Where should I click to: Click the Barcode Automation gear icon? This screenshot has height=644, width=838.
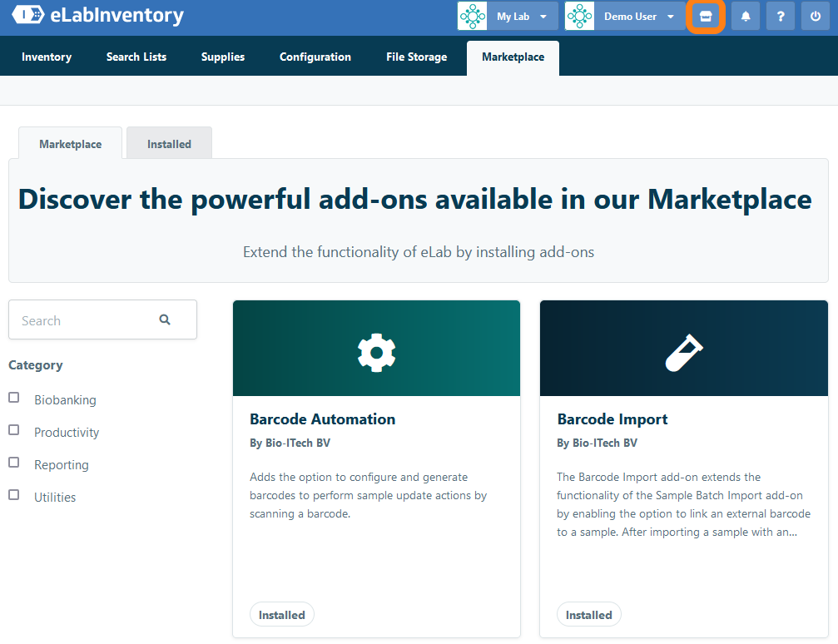[x=376, y=352]
